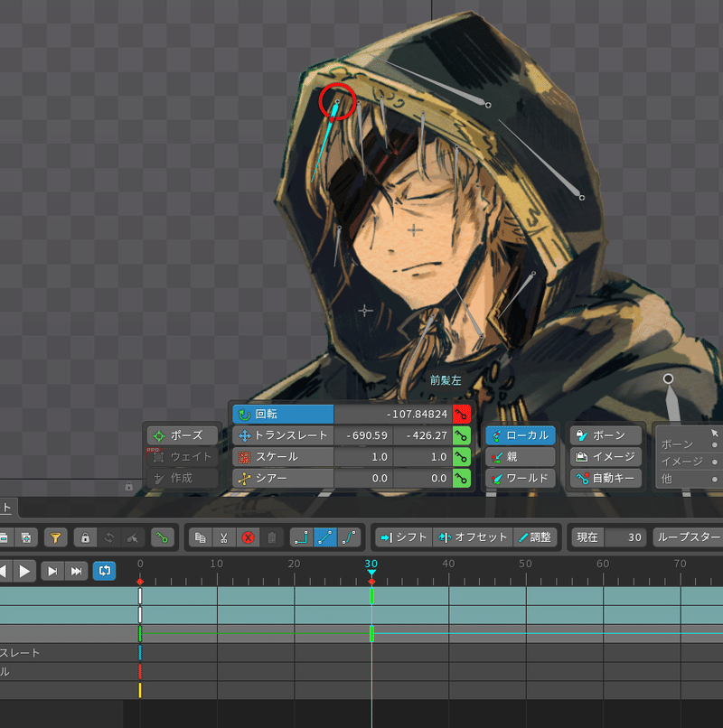Click the timeline filter funnel icon
Image resolution: width=723 pixels, height=728 pixels.
click(56, 537)
